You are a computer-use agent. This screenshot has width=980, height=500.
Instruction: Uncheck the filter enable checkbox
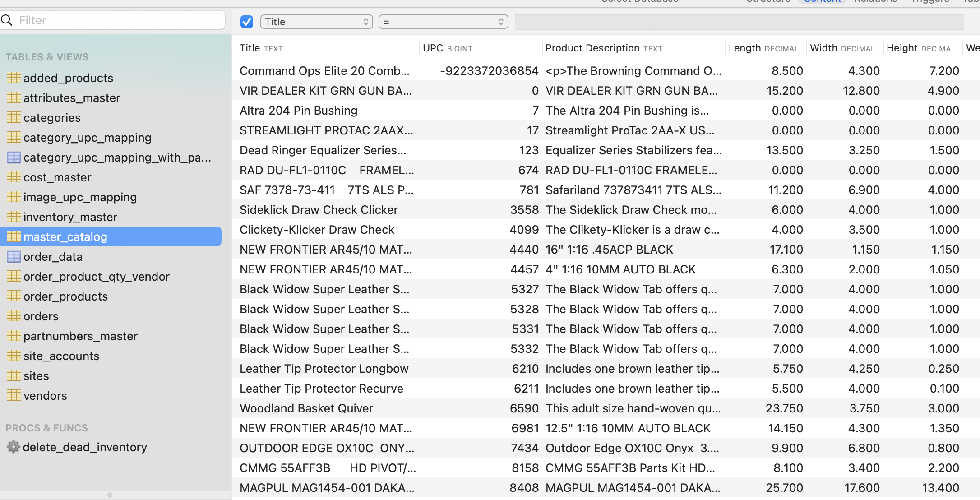[x=247, y=22]
